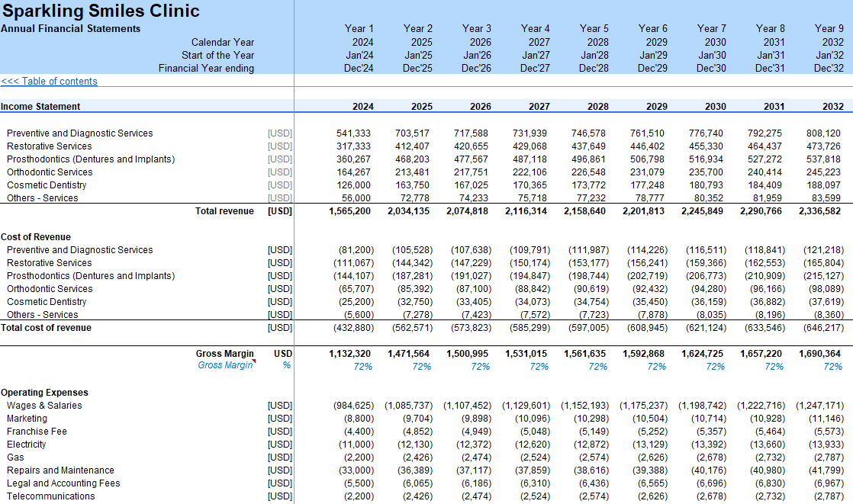Click the 2032 Total revenue cell
Viewport: 853px width, 504px height.
pyautogui.click(x=821, y=211)
